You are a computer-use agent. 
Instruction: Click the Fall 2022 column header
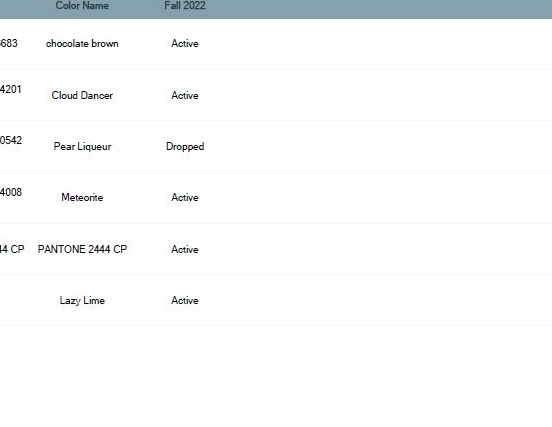coord(185,6)
